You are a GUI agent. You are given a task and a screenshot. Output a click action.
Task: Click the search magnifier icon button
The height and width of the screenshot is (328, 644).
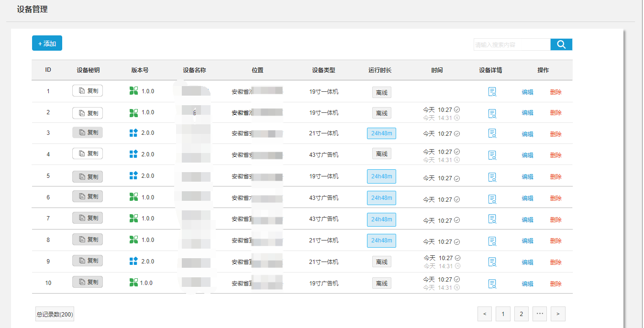click(561, 44)
